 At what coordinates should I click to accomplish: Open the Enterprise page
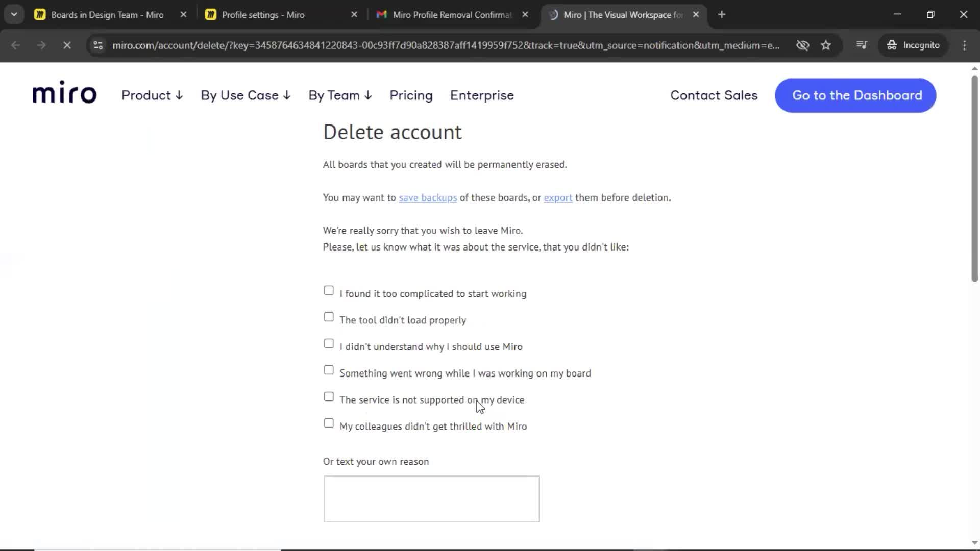click(482, 95)
